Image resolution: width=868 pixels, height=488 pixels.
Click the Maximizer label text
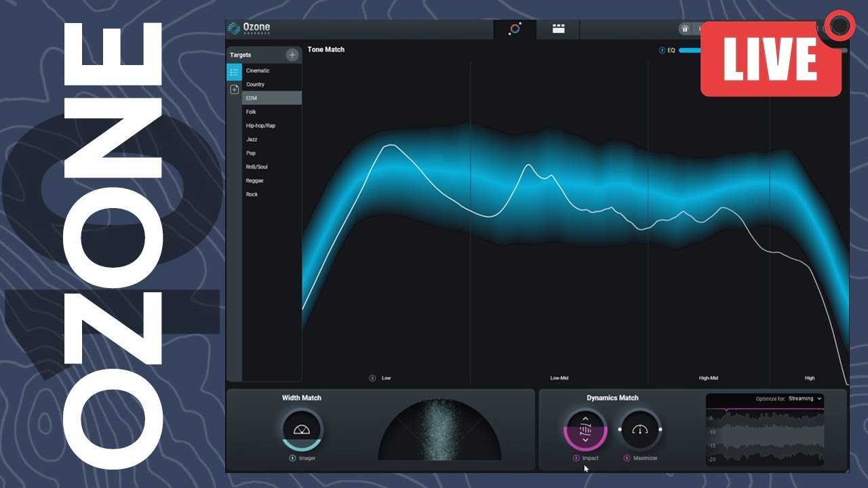click(646, 458)
